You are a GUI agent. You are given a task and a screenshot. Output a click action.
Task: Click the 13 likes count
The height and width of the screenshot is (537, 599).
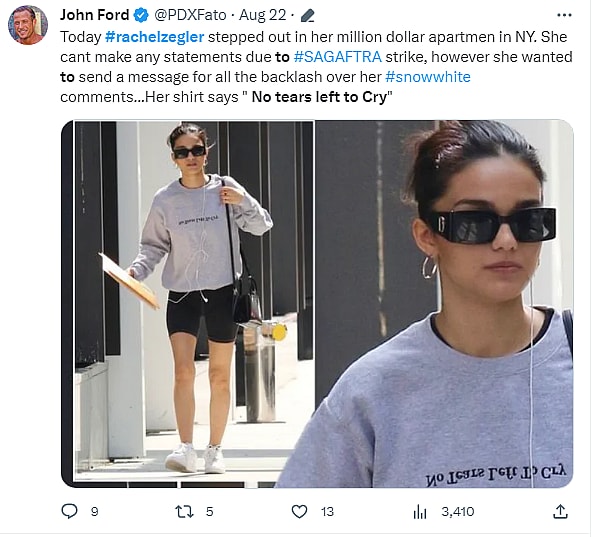pos(327,512)
